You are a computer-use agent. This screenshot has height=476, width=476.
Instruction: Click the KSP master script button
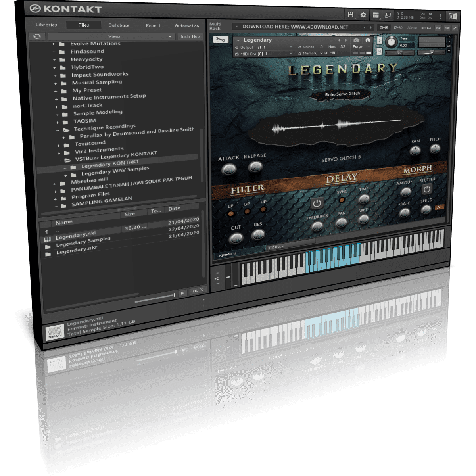click(438, 28)
